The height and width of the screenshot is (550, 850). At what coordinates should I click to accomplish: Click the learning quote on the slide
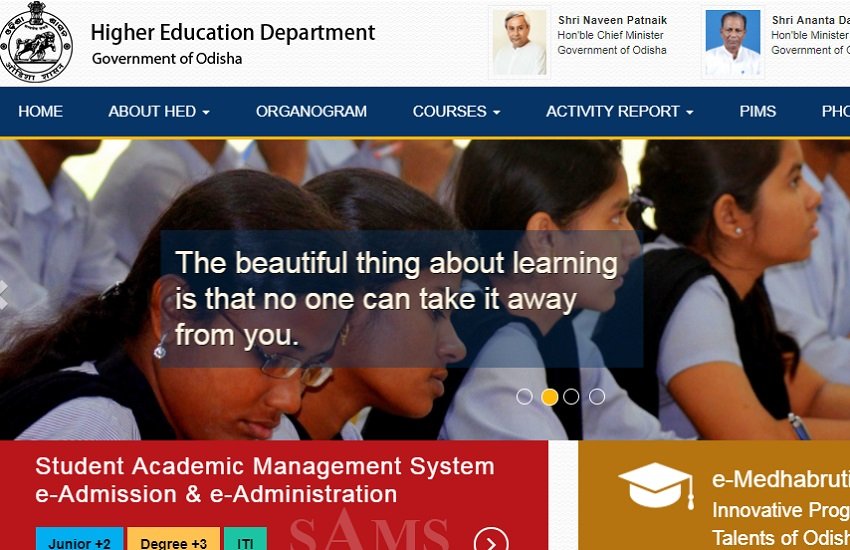coord(396,299)
